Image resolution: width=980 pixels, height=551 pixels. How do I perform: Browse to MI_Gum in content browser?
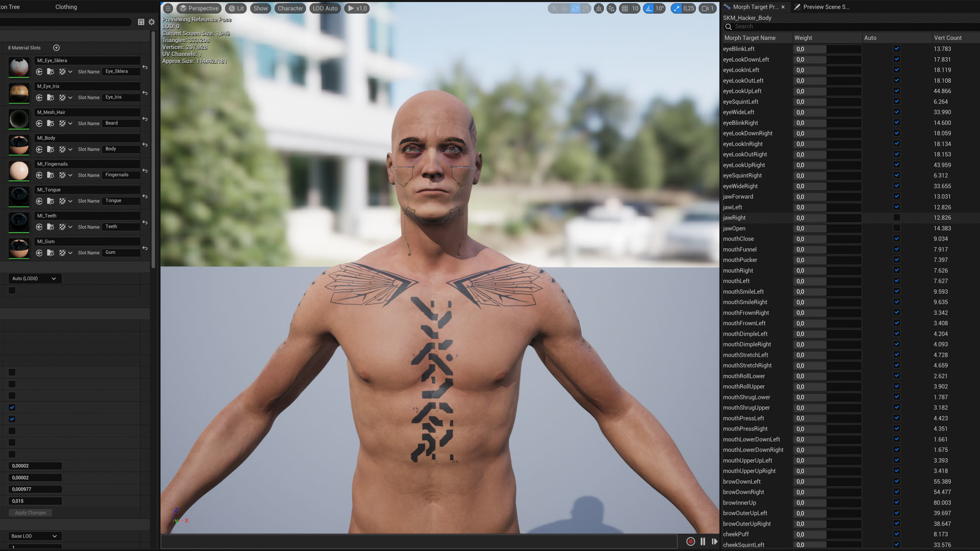coord(51,253)
